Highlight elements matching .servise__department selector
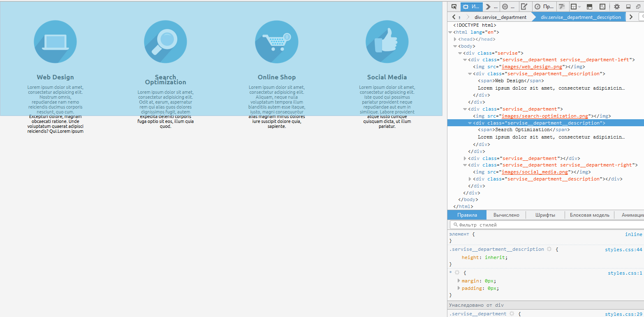 tap(512, 314)
